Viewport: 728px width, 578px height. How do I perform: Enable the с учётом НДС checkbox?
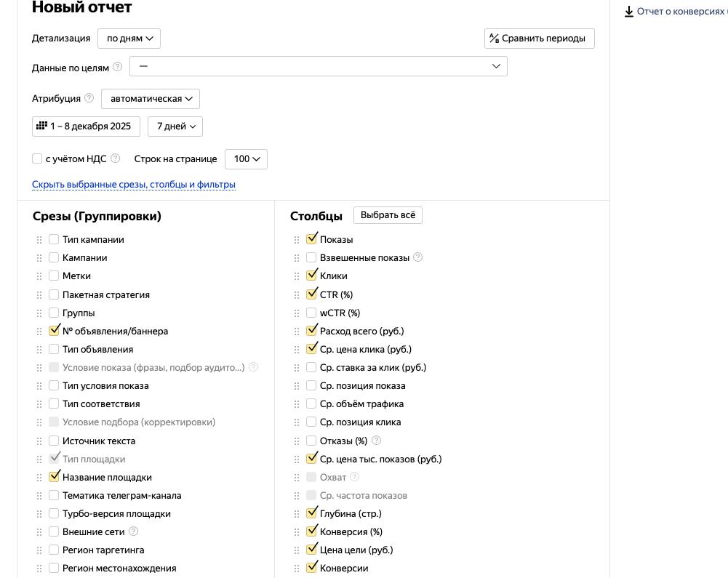pos(37,158)
